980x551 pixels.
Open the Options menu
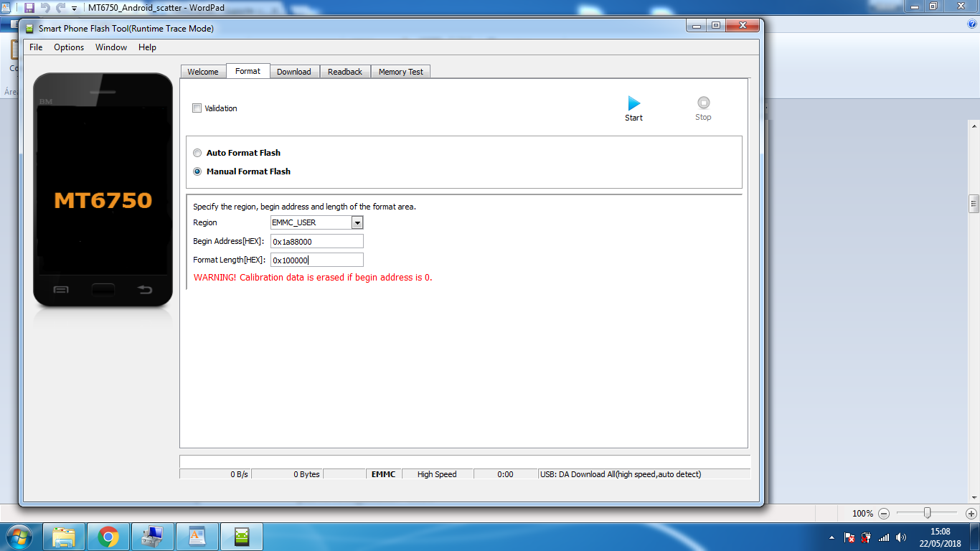pos(69,47)
